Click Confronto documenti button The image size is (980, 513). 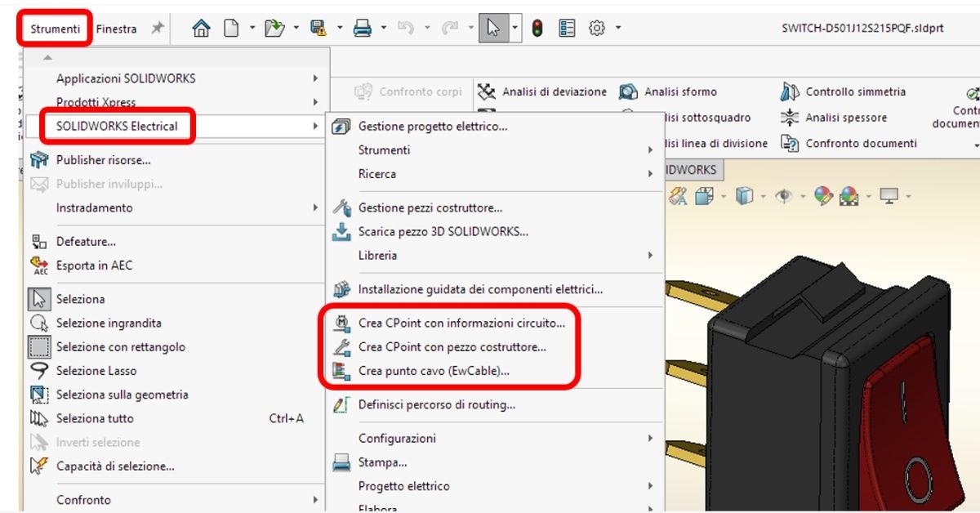click(x=861, y=143)
